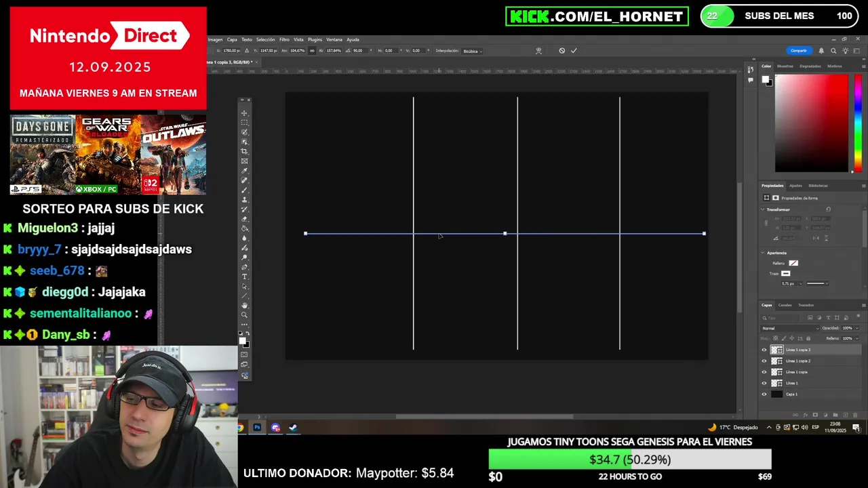Open the notifications bell icon
Viewport: 868px width, 488px height.
point(821,51)
